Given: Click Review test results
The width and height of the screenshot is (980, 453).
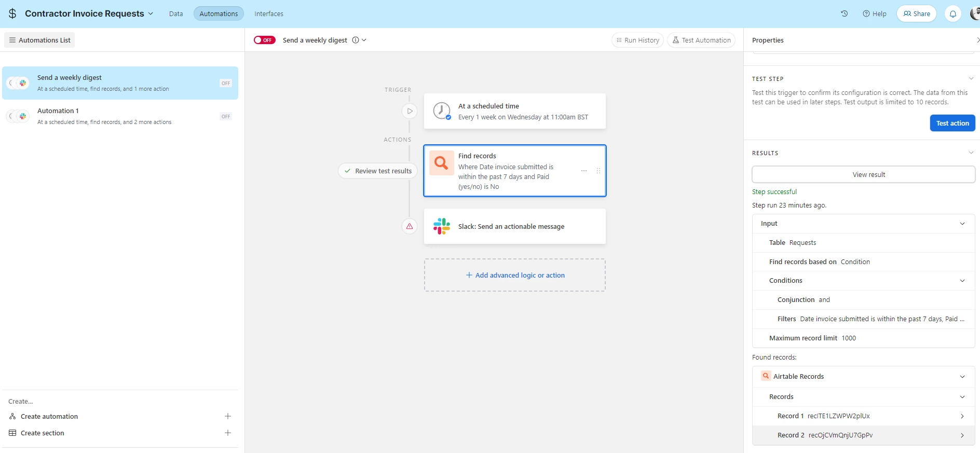Looking at the screenshot, I should (378, 171).
